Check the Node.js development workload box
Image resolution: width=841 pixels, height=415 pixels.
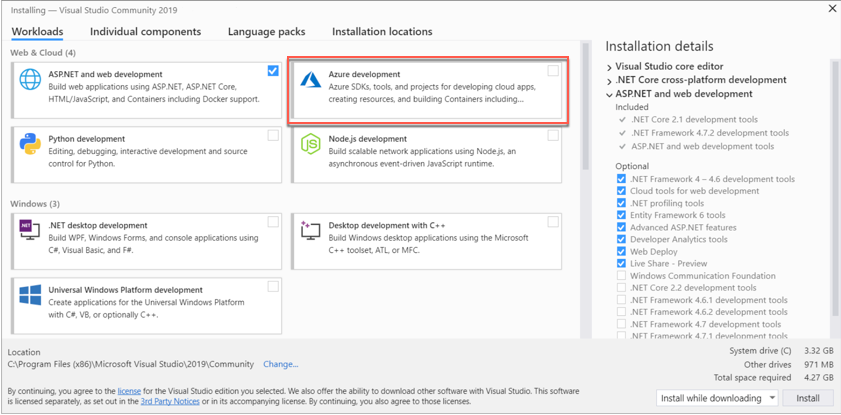pyautogui.click(x=553, y=136)
